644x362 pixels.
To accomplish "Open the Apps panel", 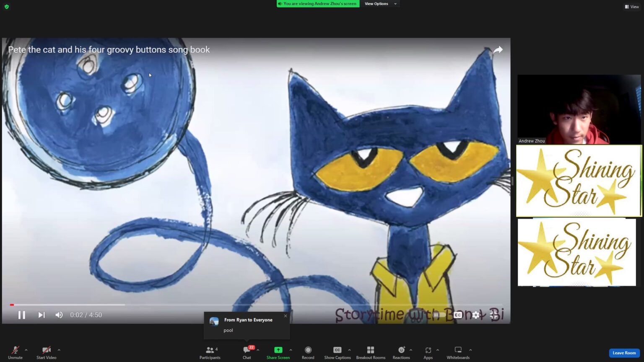I will (428, 352).
